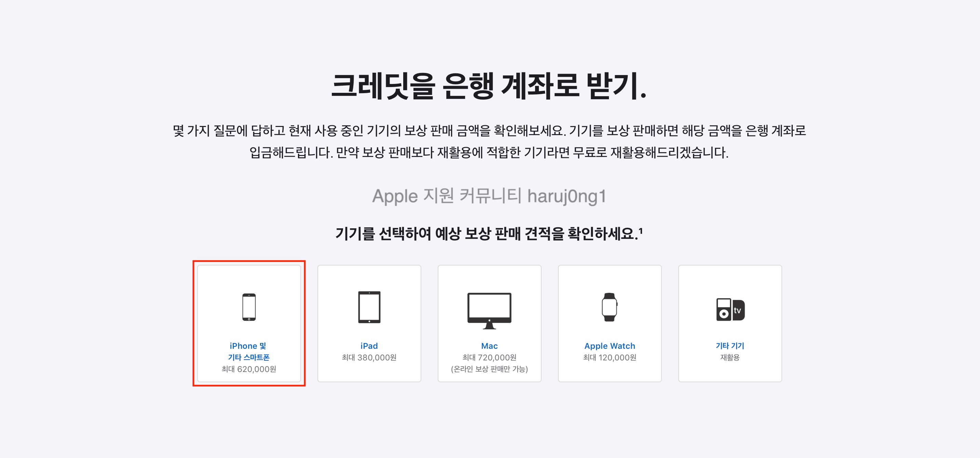
Task: Choose the iPad tablet icon
Action: tap(369, 307)
